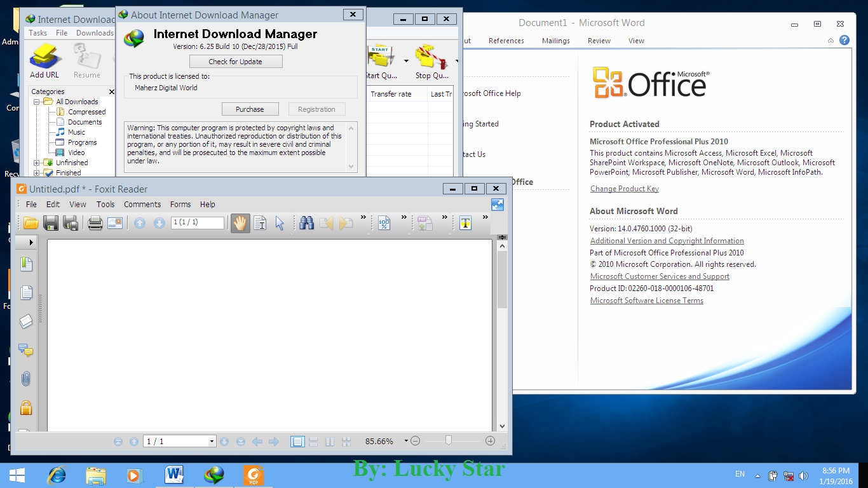Open the Forms menu in Foxit Reader
This screenshot has width=868, height=488.
pos(180,205)
